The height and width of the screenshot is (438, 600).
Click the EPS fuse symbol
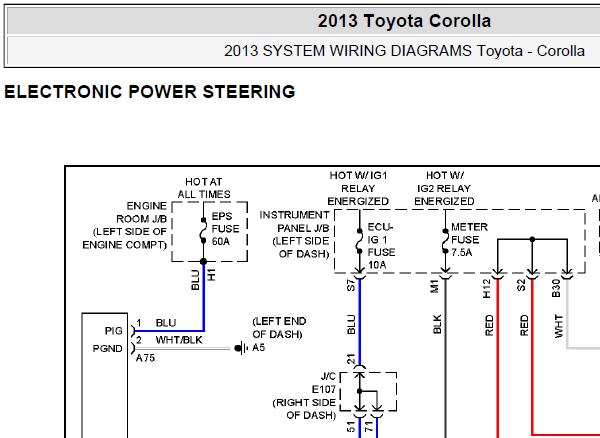[204, 231]
